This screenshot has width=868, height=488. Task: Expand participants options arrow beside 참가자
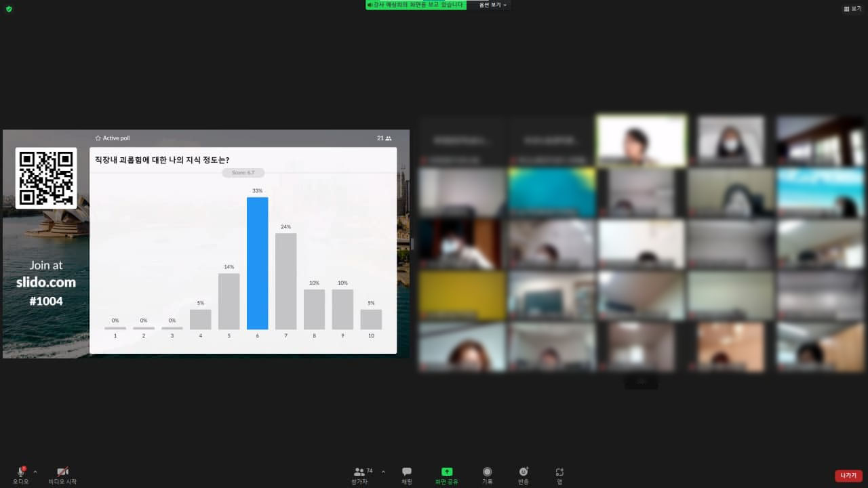383,471
